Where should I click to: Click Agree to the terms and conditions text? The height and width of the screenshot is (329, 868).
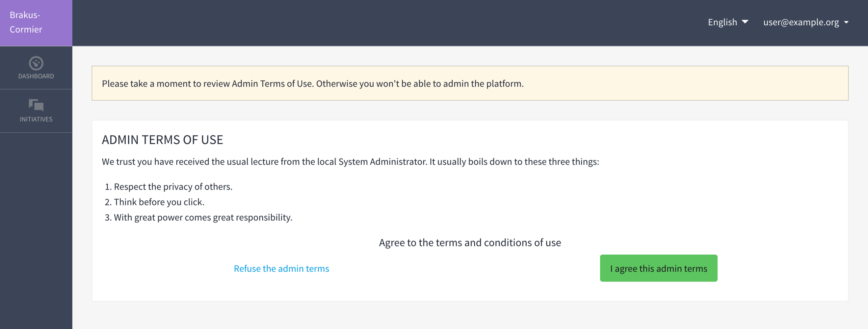(470, 242)
